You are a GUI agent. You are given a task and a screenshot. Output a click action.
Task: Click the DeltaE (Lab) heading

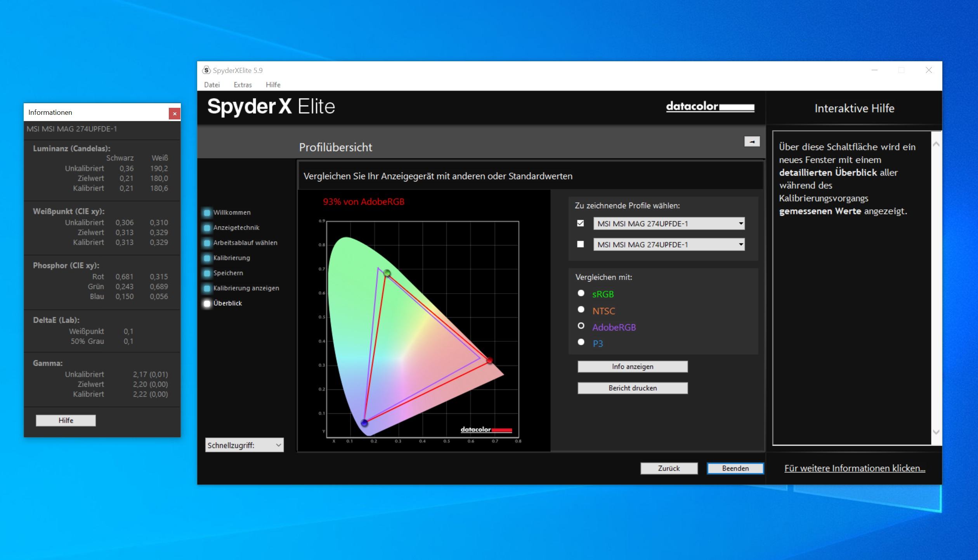tap(56, 320)
